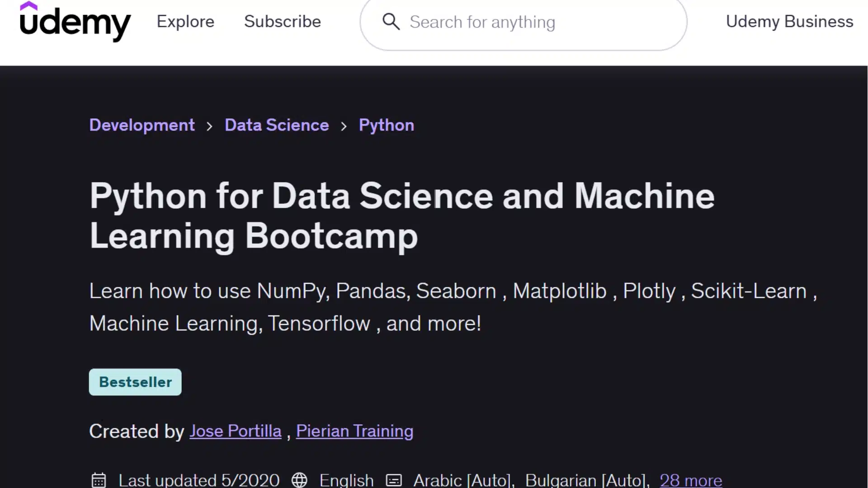The width and height of the screenshot is (868, 488).
Task: Open instructor Jose Portilla's profile
Action: [x=236, y=431]
